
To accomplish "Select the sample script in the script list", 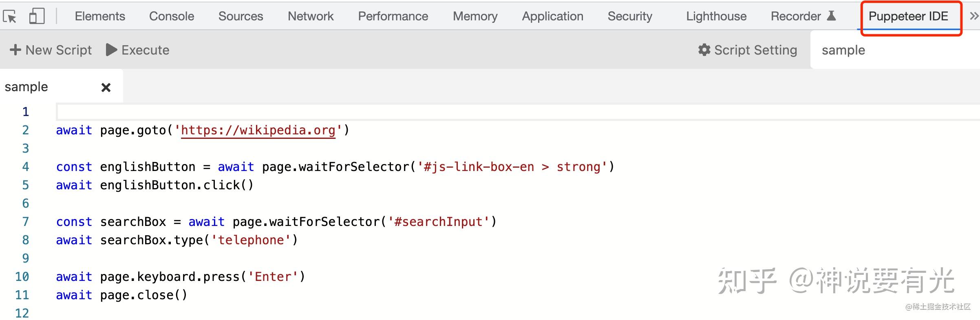I will [843, 50].
